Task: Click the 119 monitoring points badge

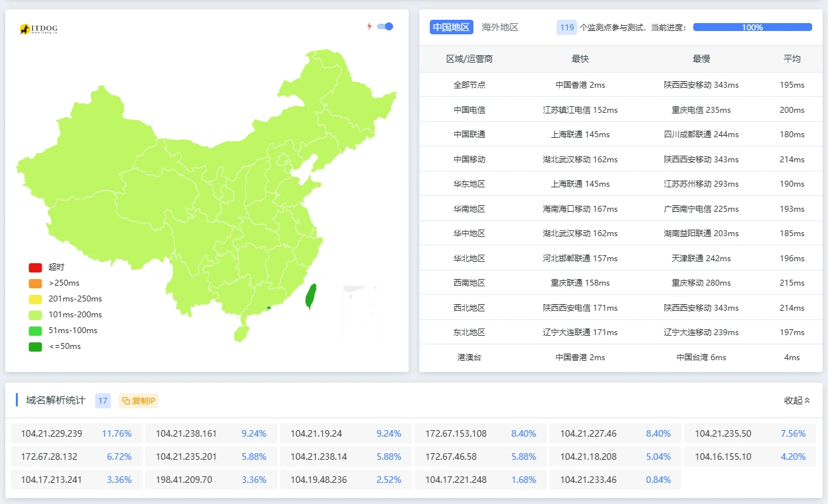Action: [567, 27]
